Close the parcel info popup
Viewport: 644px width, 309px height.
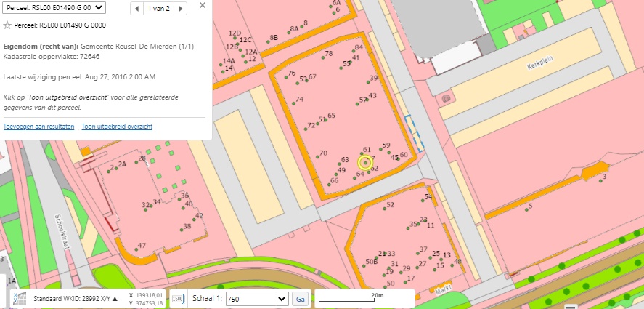coord(202,6)
